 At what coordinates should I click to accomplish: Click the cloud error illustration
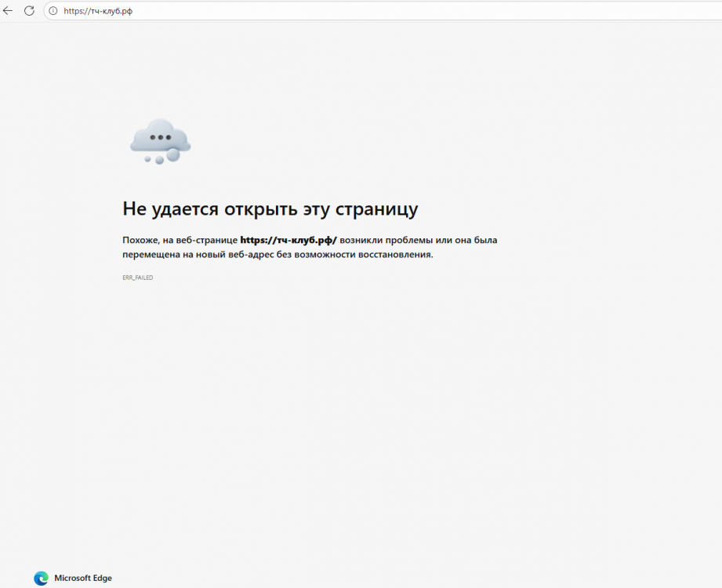(x=160, y=139)
